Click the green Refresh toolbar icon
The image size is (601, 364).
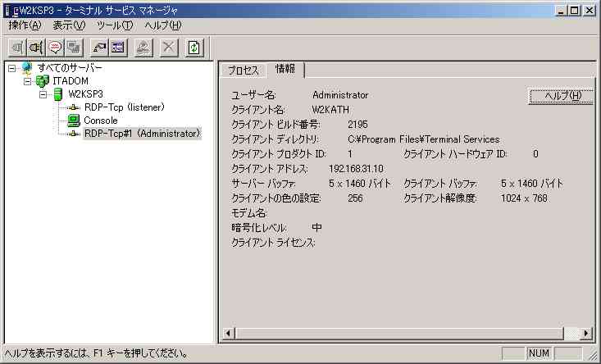[194, 48]
